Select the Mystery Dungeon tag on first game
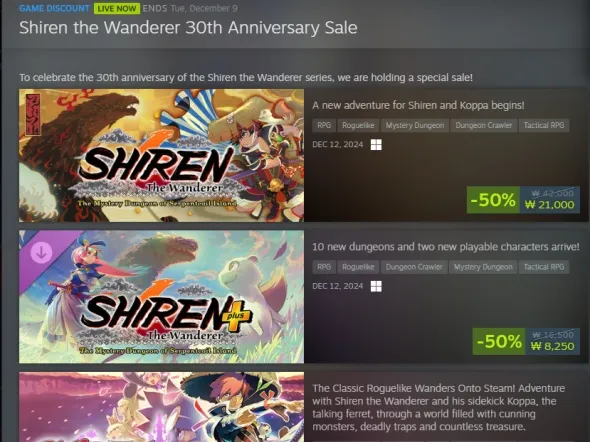590x442 pixels. tap(415, 125)
